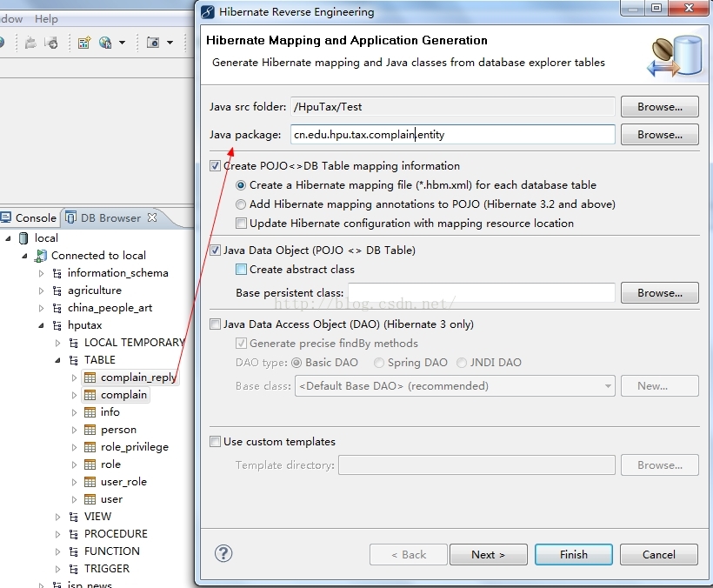Image resolution: width=713 pixels, height=588 pixels.
Task: Click the Java src folder field
Action: 452,107
